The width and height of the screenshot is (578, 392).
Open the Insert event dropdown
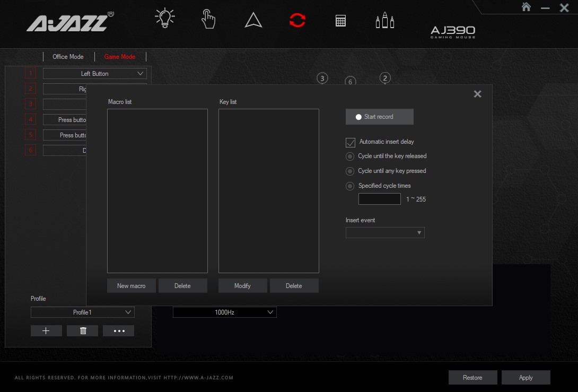click(385, 232)
